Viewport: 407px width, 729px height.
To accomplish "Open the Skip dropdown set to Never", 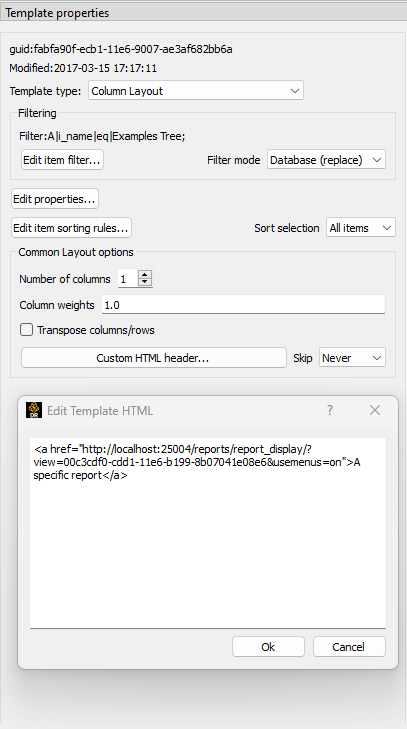I will click(x=352, y=358).
